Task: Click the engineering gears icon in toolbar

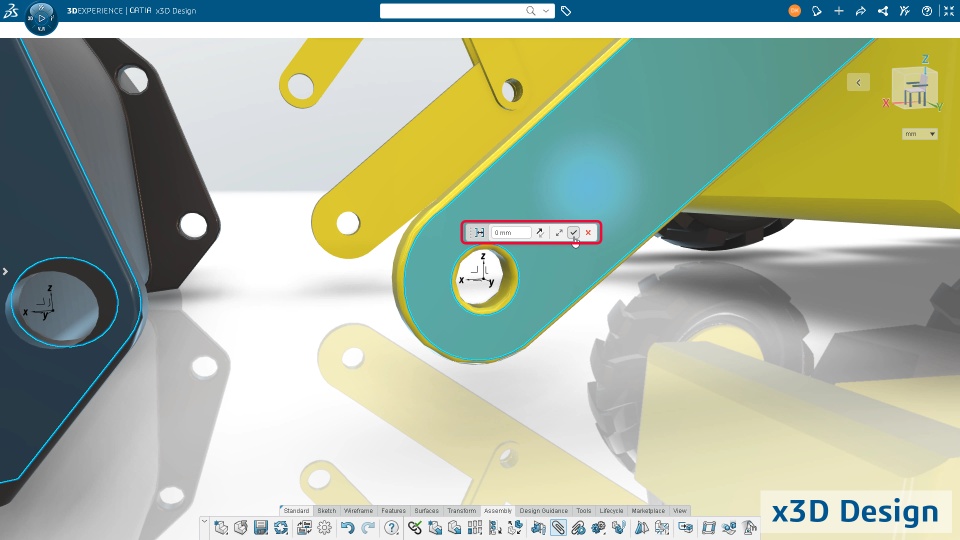Action: pos(598,528)
